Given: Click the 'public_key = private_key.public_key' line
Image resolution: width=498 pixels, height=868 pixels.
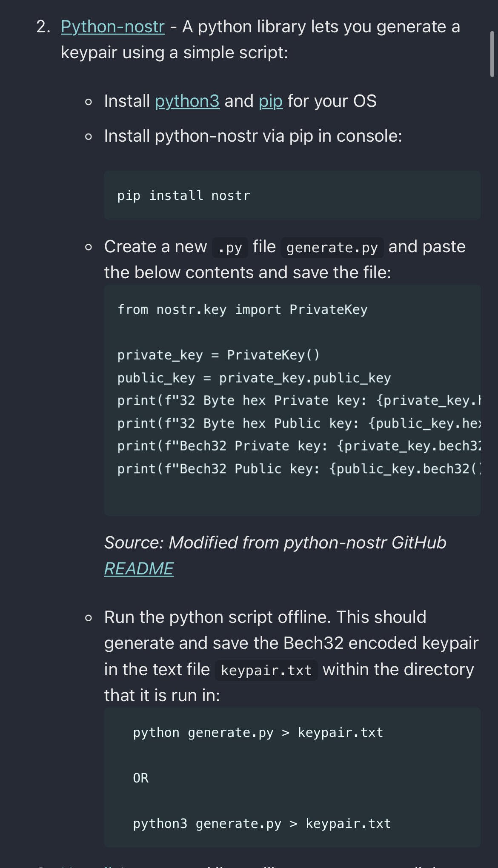Looking at the screenshot, I should [x=254, y=378].
